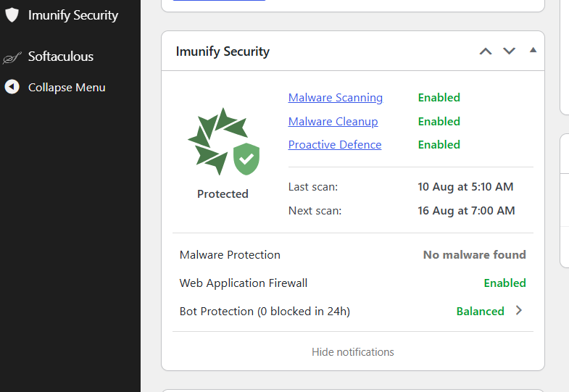This screenshot has width=569, height=392.
Task: Move Imunify Security widget up with arrow
Action: coord(486,51)
